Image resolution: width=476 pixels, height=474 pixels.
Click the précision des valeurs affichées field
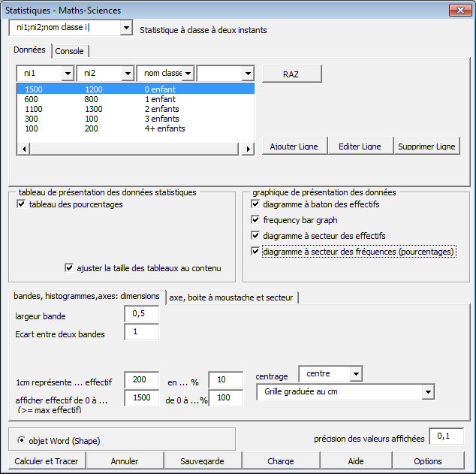coord(447,436)
